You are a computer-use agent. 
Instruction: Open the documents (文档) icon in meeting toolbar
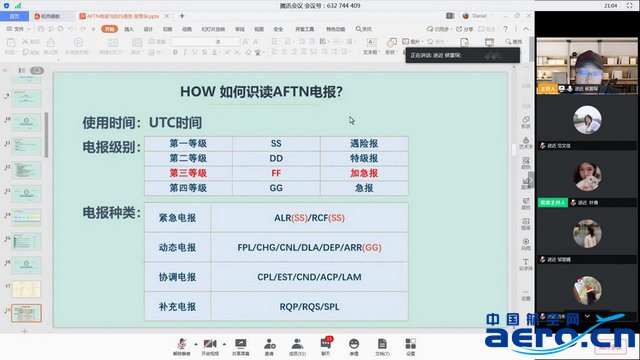click(x=382, y=347)
